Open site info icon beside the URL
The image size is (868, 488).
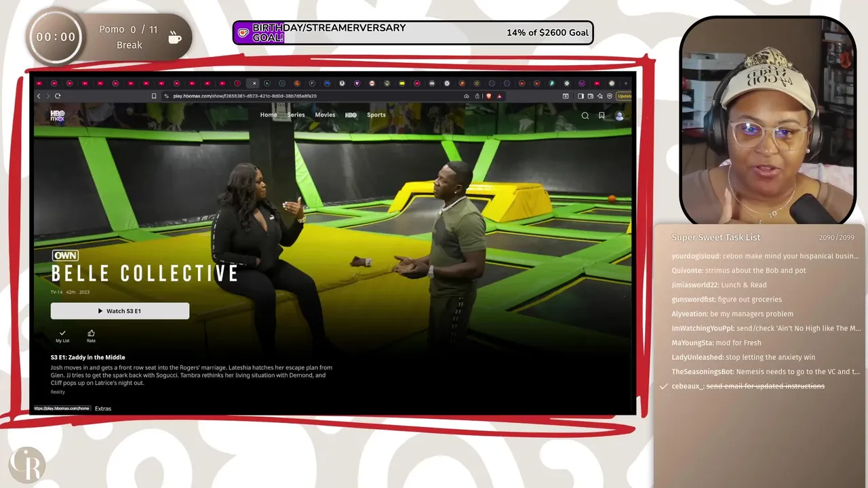coord(167,96)
